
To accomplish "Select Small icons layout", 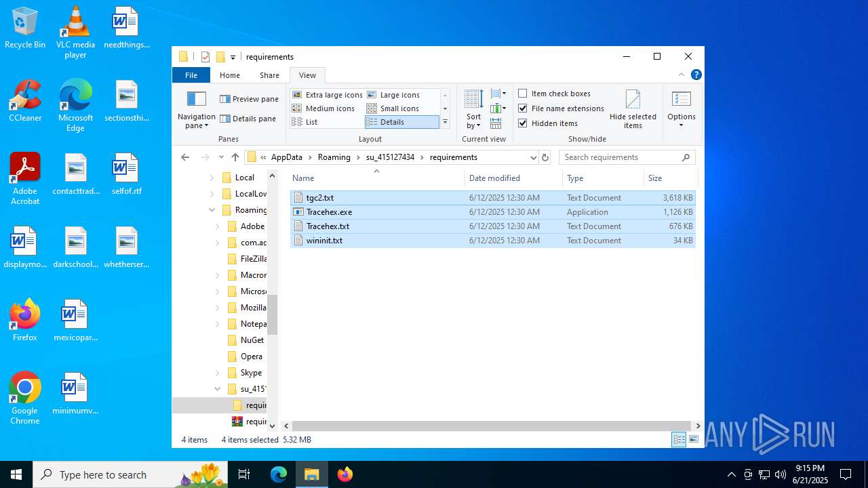I will 393,108.
